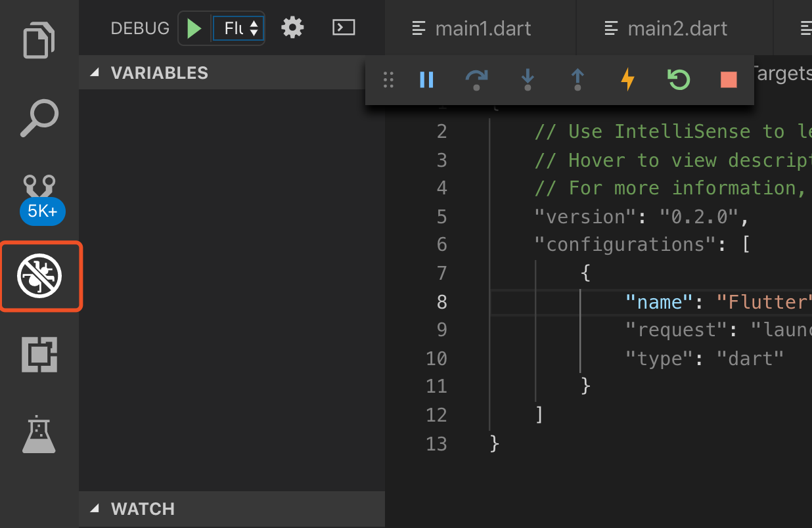Restart the debug session
Screen dimensions: 812x528
pyautogui.click(x=678, y=79)
